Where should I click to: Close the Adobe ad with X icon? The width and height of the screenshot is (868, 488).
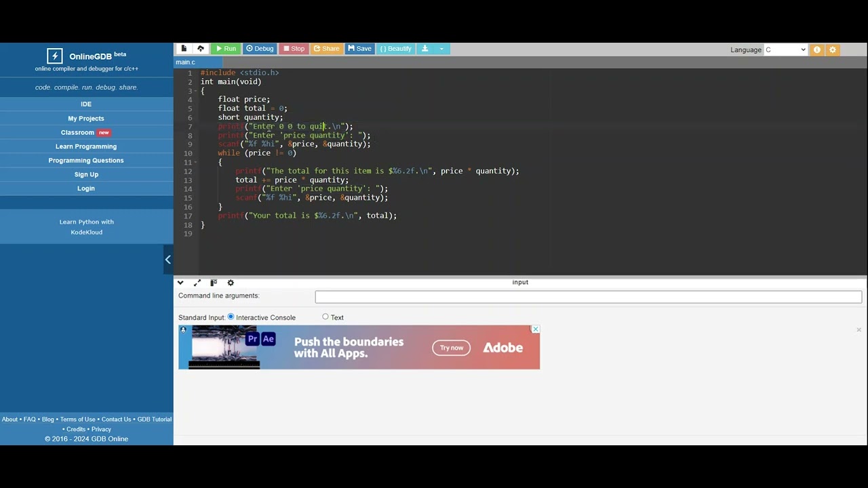point(535,329)
